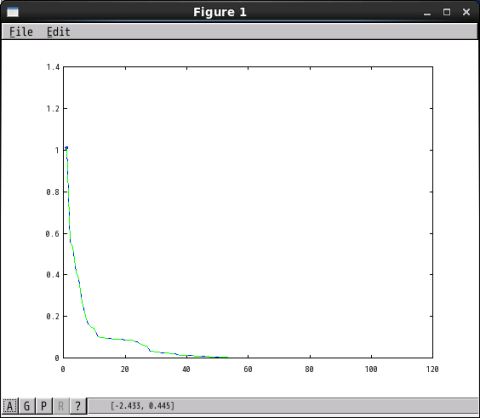
Task: Enable pan mode with the 'P' button
Action: [x=44, y=406]
